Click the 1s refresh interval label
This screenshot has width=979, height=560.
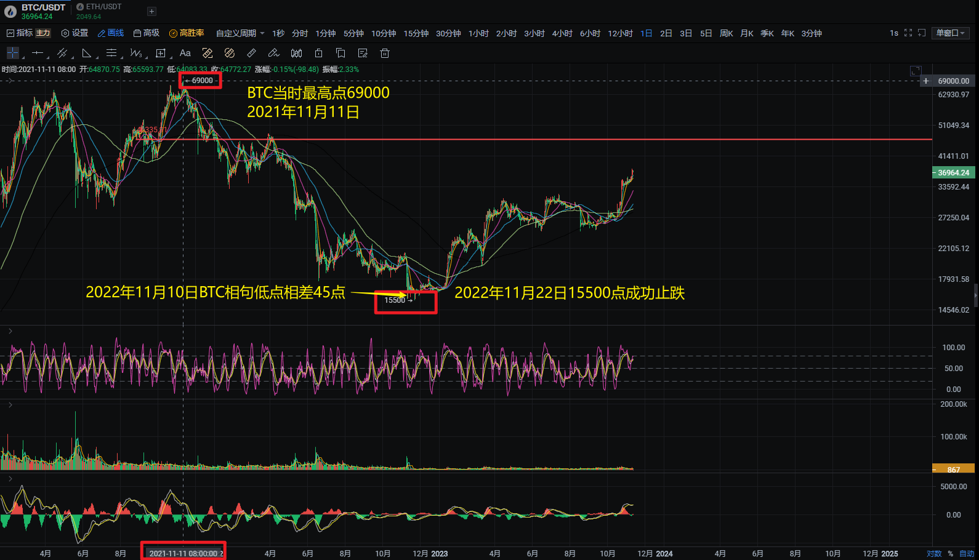tap(894, 33)
